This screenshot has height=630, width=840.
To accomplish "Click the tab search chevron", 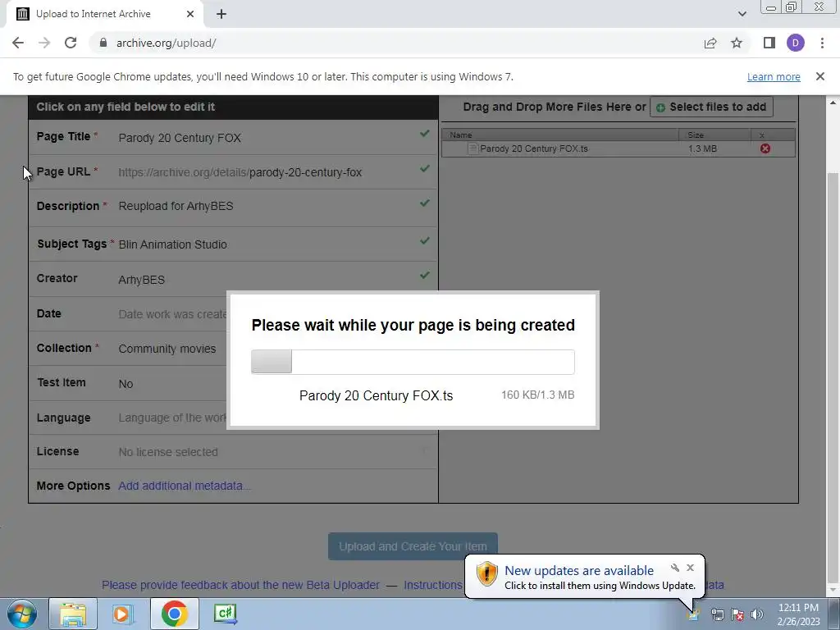I will click(742, 14).
